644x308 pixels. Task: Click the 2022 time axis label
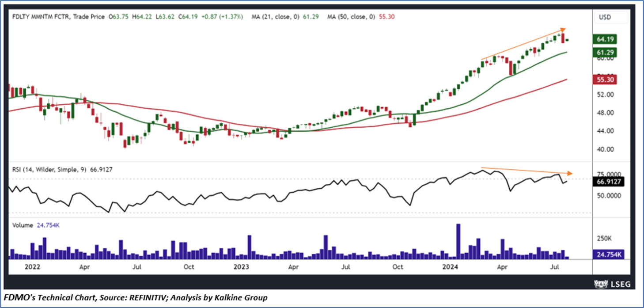click(32, 267)
